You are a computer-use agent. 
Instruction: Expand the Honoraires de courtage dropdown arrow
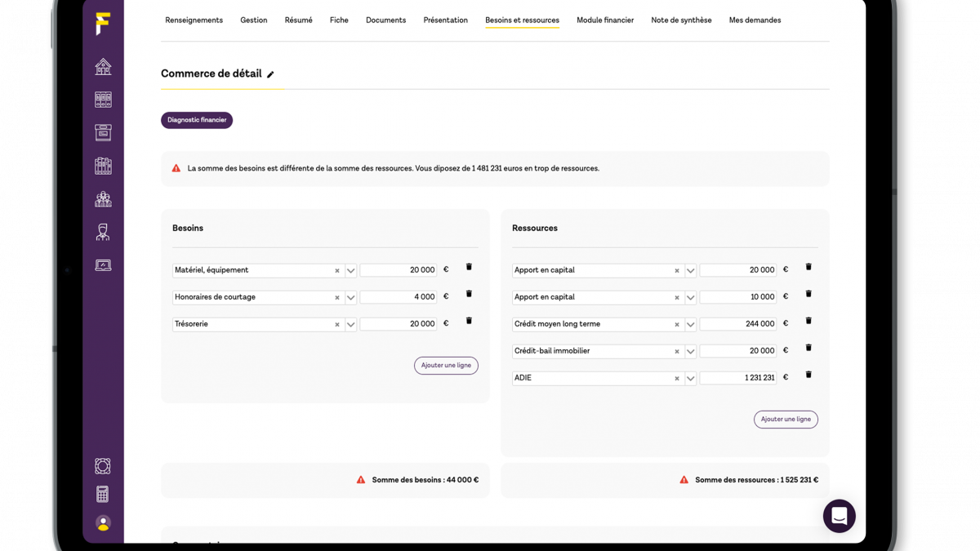coord(351,298)
